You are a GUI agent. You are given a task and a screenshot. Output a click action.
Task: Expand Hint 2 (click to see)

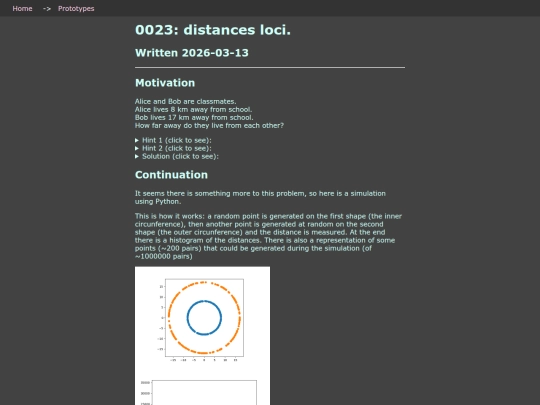click(173, 148)
